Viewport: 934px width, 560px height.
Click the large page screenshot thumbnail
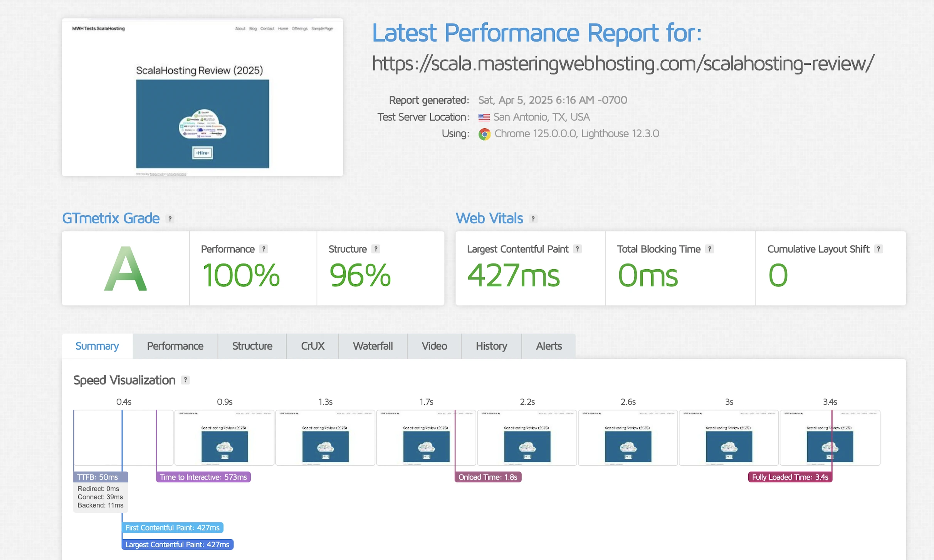pyautogui.click(x=202, y=97)
